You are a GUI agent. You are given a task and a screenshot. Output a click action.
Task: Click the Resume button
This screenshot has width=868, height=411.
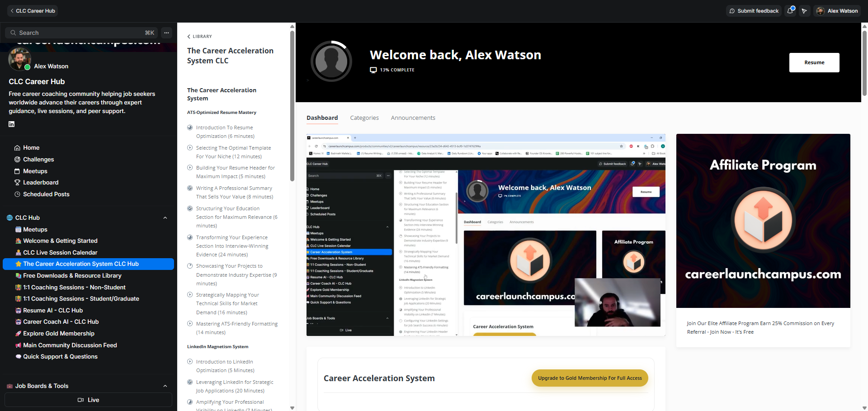[814, 62]
